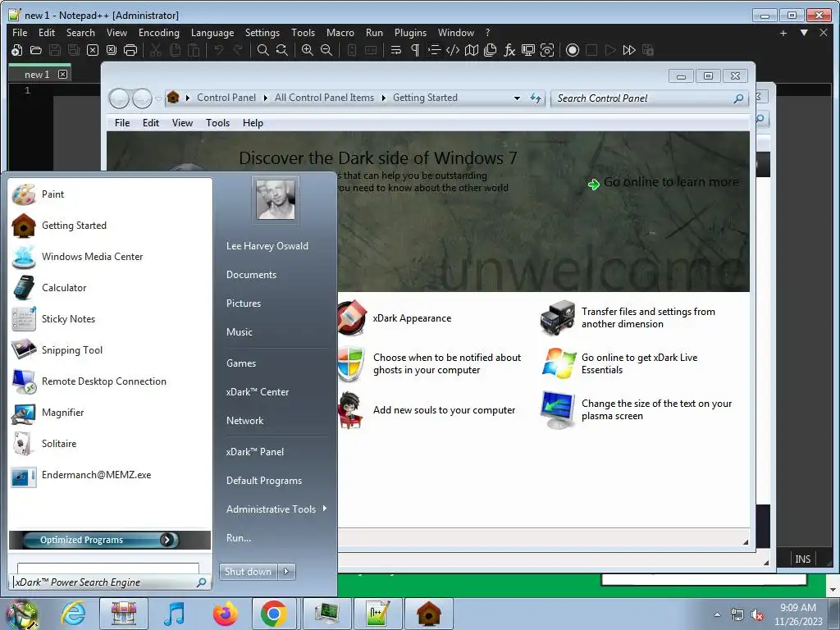Click Go online to learn more link
The width and height of the screenshot is (840, 630).
point(671,183)
